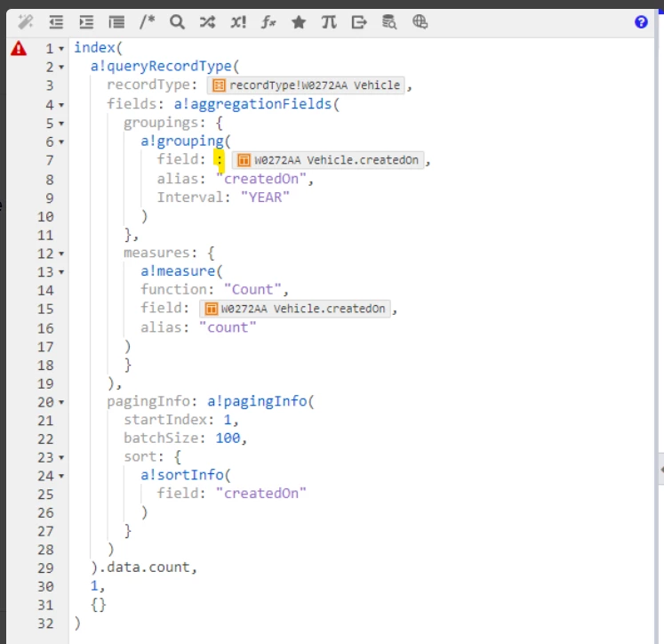Click the star icon in toolbar
The width and height of the screenshot is (664, 644).
(x=299, y=21)
